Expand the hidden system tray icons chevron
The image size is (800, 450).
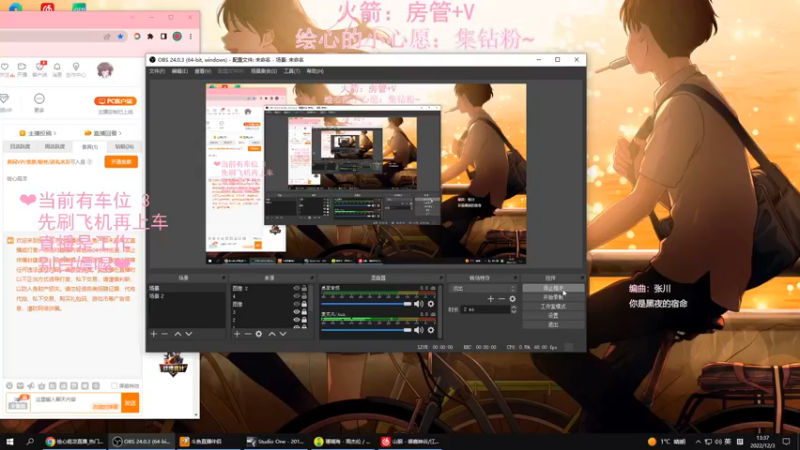(x=698, y=442)
